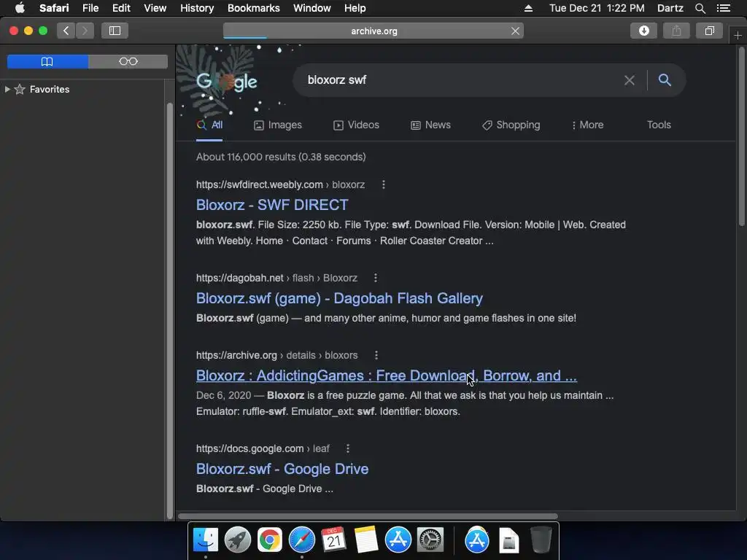
Task: Open options for swfdirect.weebly.com result
Action: click(384, 184)
